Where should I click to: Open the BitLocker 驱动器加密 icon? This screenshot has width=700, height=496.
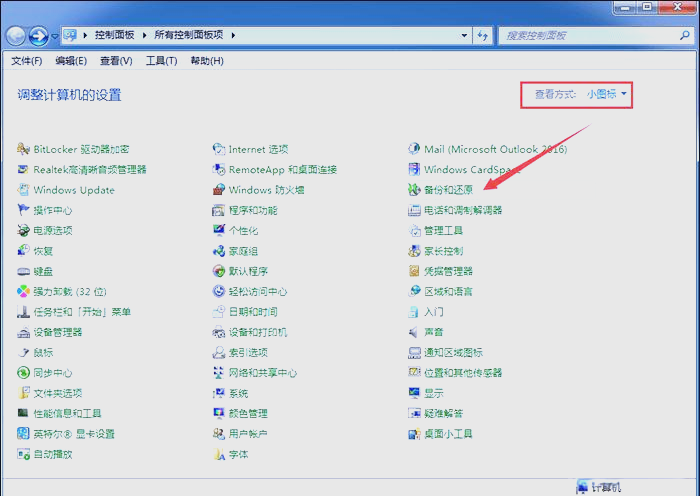click(24, 149)
